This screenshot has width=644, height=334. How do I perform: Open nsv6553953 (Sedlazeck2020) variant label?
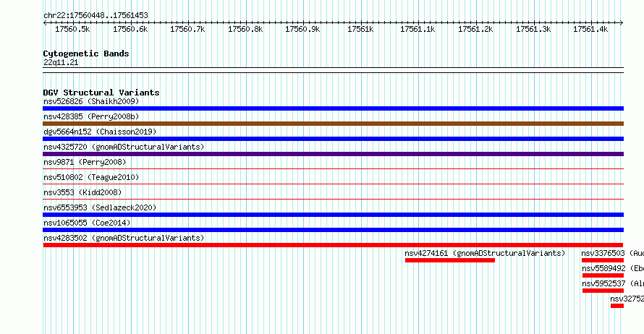point(100,207)
